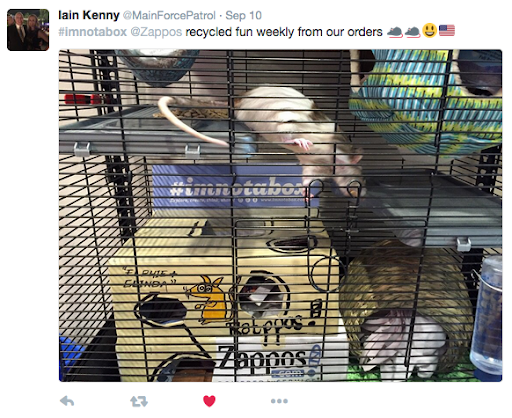Screen dimensions: 512x418
Task: Open the three-dot more options menu
Action: pos(279,401)
